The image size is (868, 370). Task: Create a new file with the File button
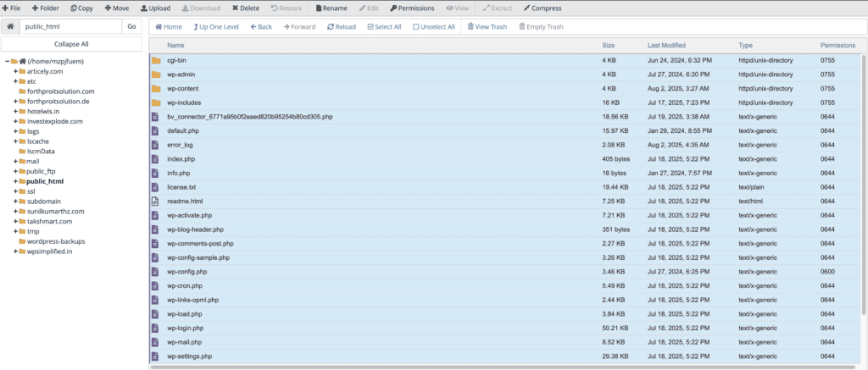(11, 8)
